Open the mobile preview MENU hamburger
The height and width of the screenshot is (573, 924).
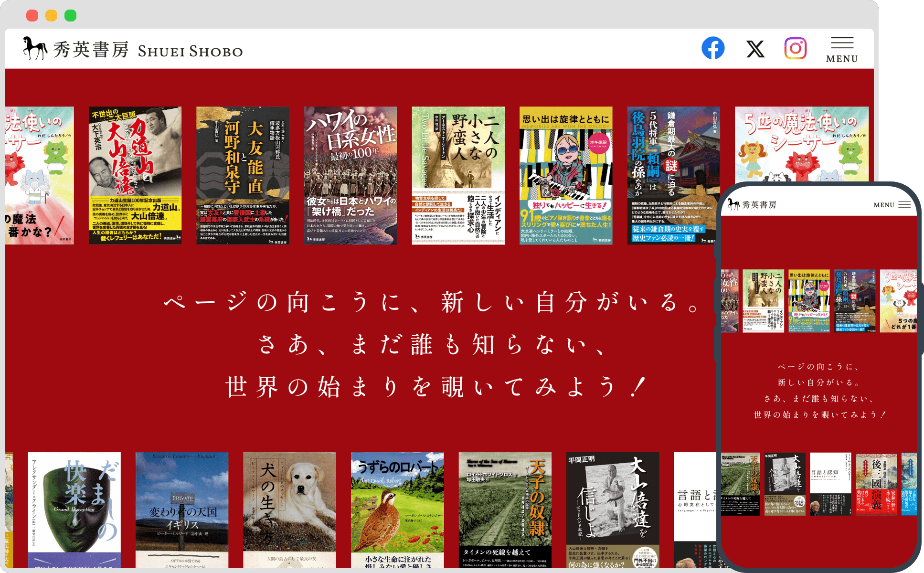coord(904,205)
